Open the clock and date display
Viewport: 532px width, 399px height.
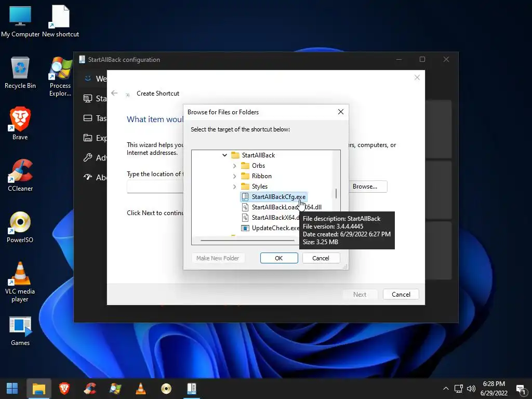[x=494, y=389]
